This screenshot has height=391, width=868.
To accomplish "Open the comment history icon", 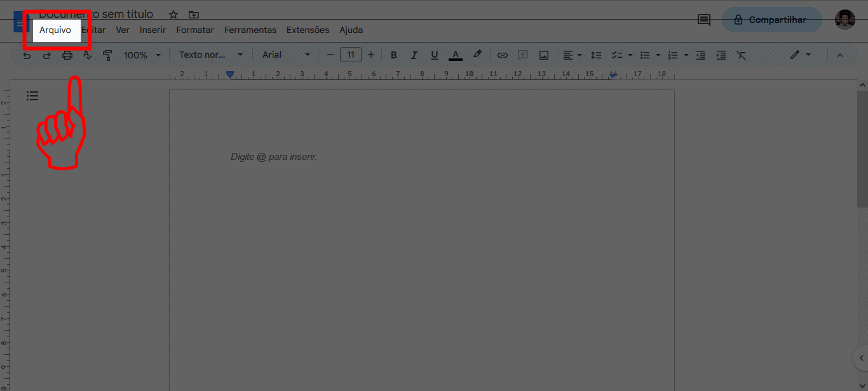I will pyautogui.click(x=703, y=20).
